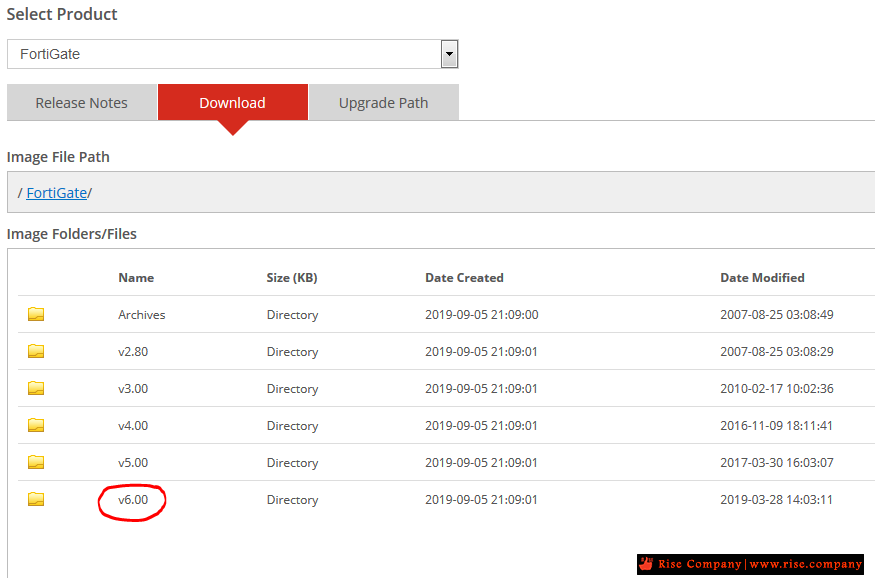
Task: Select the Download tab
Action: click(x=233, y=103)
